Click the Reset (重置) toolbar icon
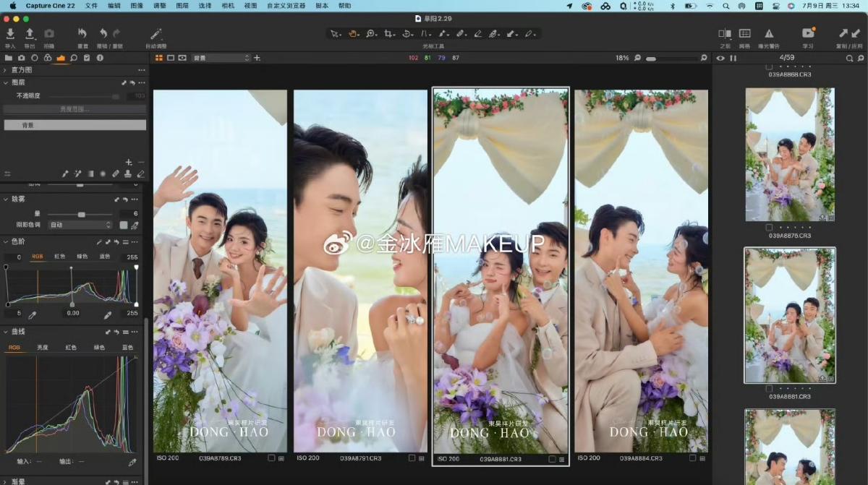 click(x=82, y=34)
